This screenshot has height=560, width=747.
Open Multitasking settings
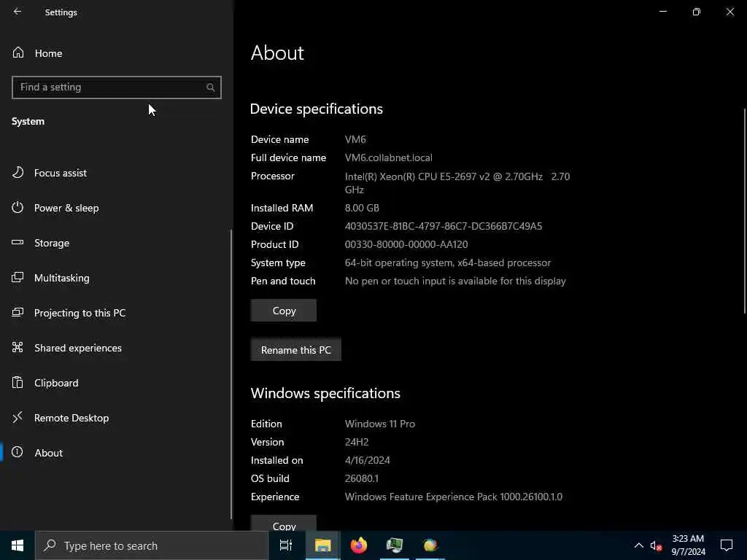(116, 278)
